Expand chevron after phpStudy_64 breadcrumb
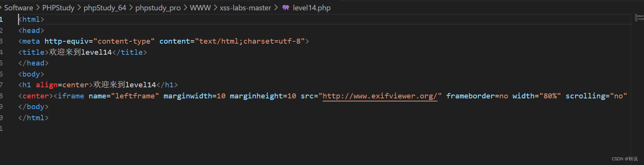The image size is (644, 165). coord(131,8)
